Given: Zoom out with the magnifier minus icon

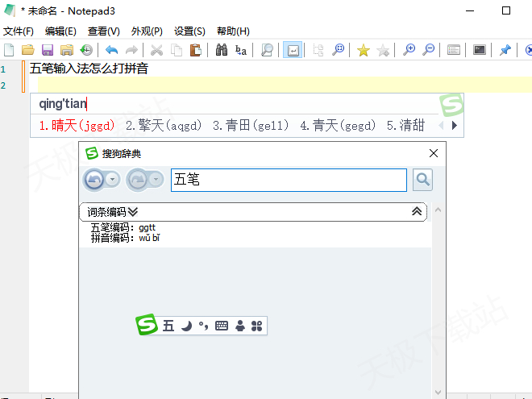Looking at the screenshot, I should coord(429,50).
